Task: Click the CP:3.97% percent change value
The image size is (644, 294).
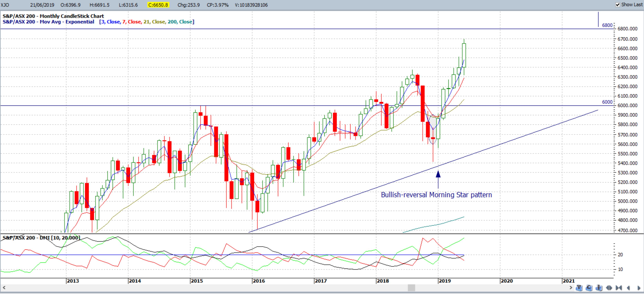Action: click(x=217, y=5)
